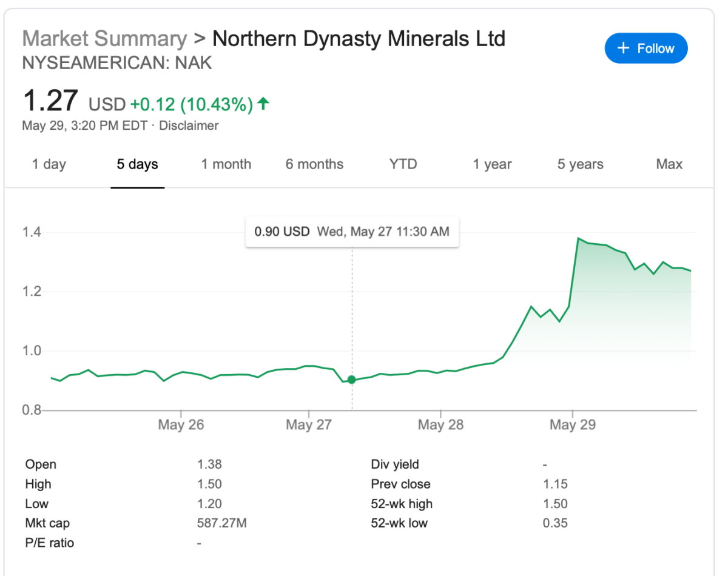Click the +0.12 (10.43%) change value

tap(191, 105)
